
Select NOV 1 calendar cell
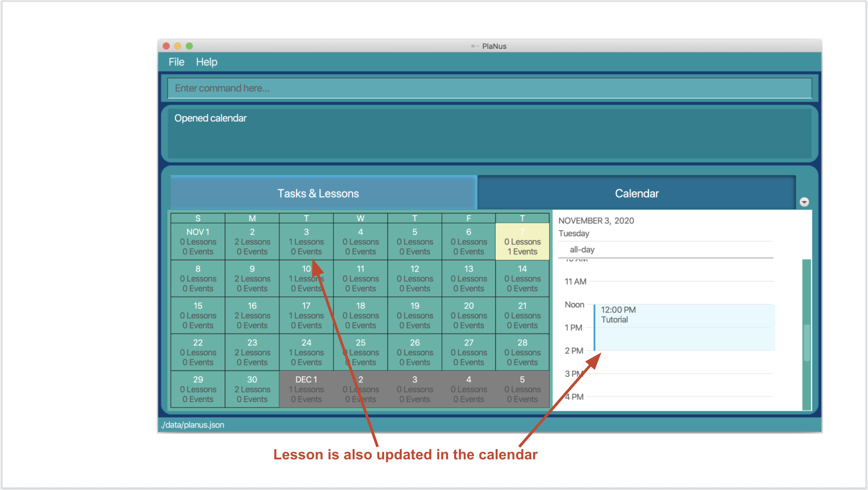point(198,241)
